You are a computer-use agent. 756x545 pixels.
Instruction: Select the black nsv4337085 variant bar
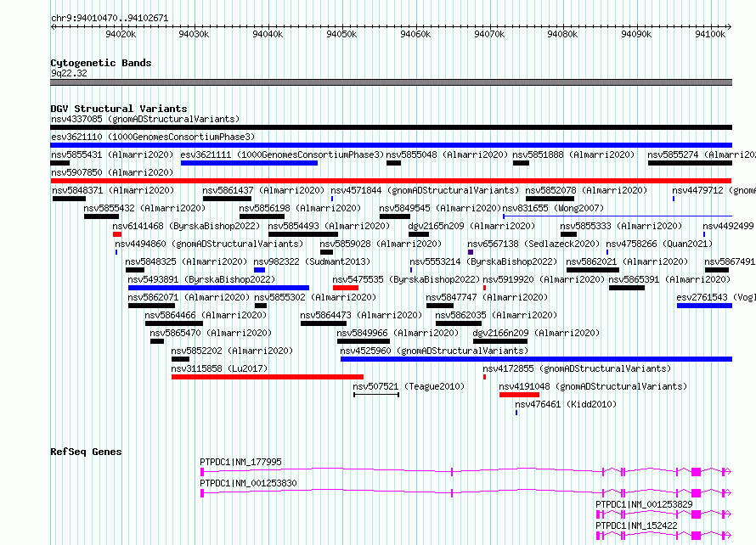[391, 127]
